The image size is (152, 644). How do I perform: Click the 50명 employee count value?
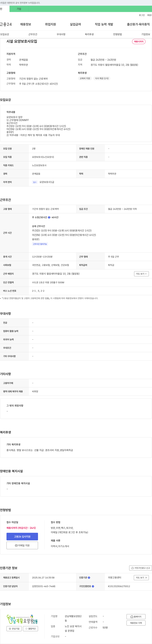tap(105, 628)
